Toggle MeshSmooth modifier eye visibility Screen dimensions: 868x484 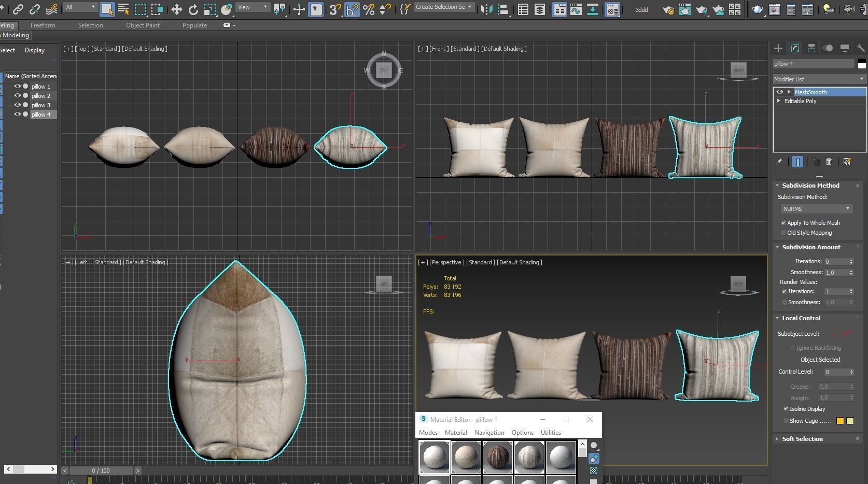click(779, 92)
